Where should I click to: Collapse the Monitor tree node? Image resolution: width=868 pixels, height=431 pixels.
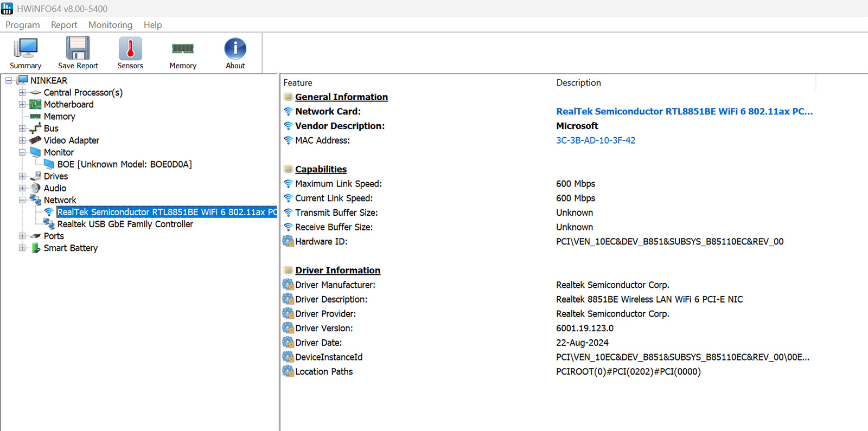click(22, 152)
